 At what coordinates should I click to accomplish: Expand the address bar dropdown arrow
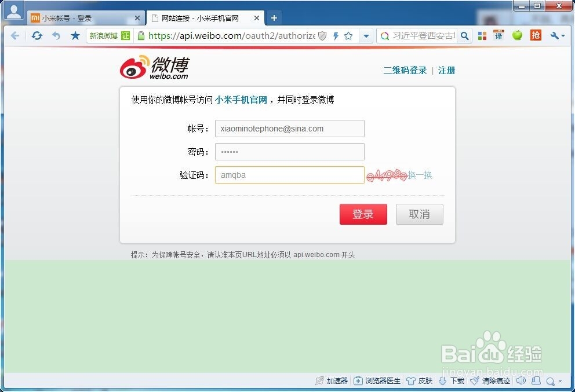366,35
